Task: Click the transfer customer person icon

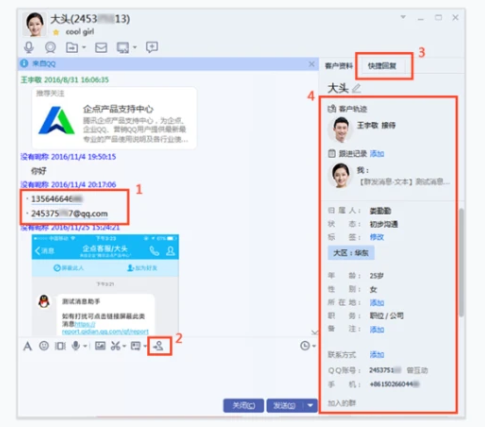Action: pos(159,346)
